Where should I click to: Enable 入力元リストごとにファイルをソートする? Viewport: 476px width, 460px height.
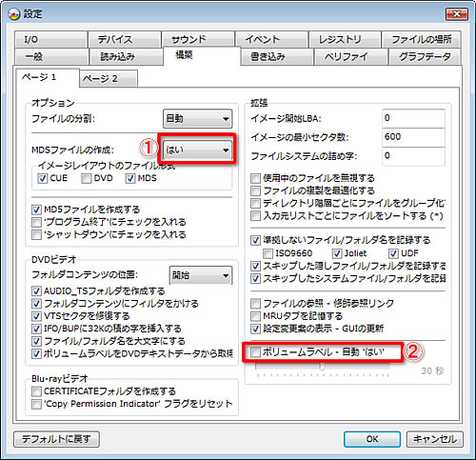(x=255, y=216)
